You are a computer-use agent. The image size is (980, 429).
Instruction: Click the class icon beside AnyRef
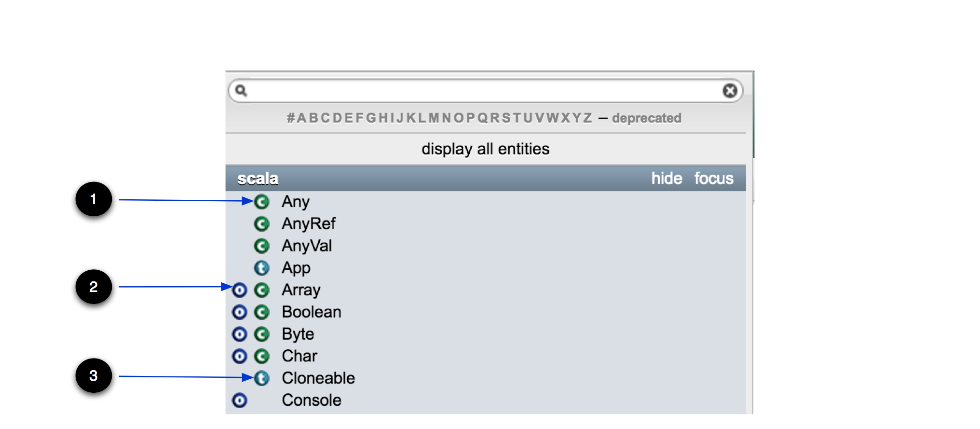pos(261,224)
